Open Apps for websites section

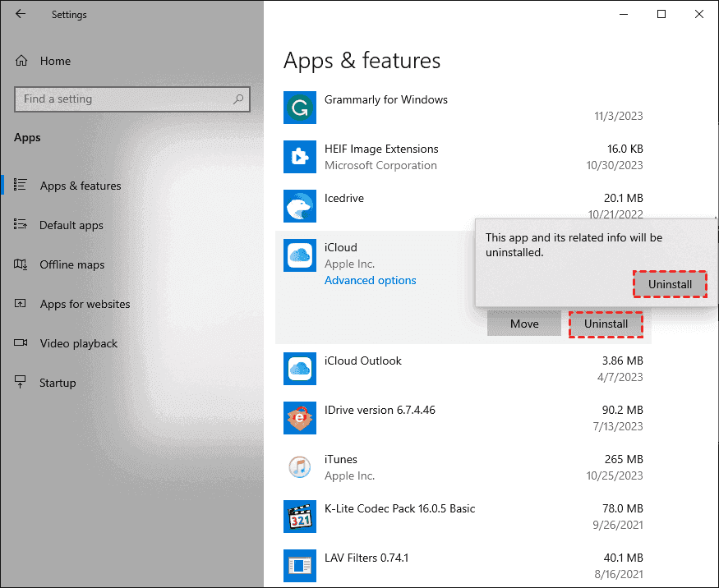pos(85,304)
